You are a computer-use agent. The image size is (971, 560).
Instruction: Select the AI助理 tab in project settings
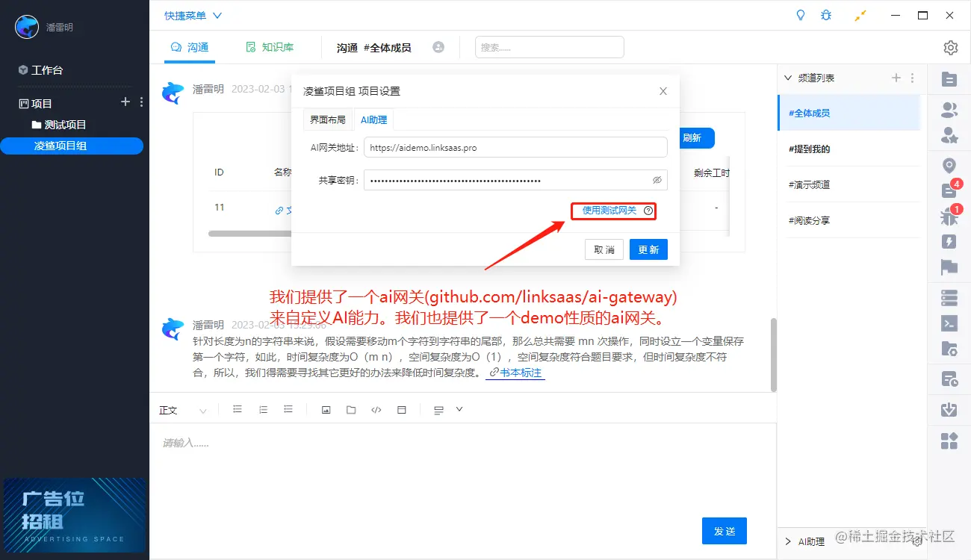pos(373,119)
